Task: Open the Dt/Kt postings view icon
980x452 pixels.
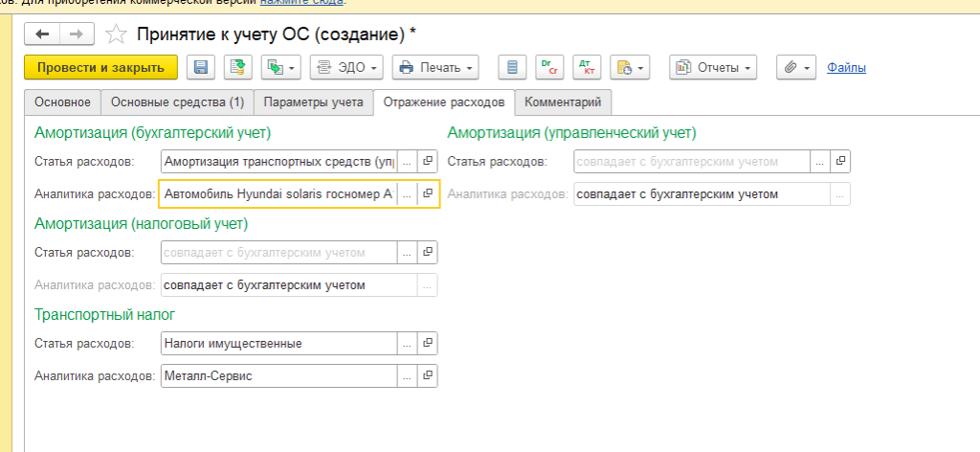Action: pos(586,67)
